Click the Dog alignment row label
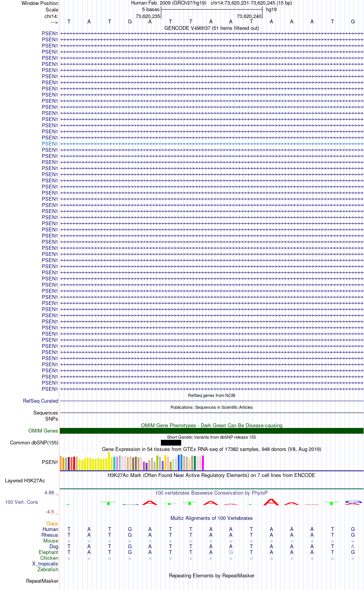The image size is (364, 590). click(x=54, y=546)
